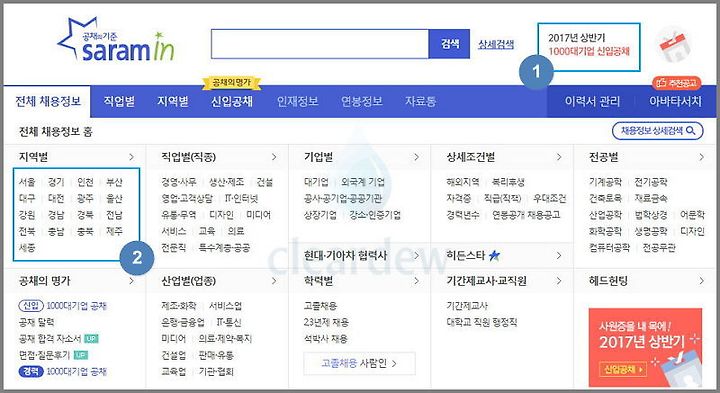The height and width of the screenshot is (393, 720).
Task: Expand the 기간제교사·교직원 arrow
Action: (559, 281)
